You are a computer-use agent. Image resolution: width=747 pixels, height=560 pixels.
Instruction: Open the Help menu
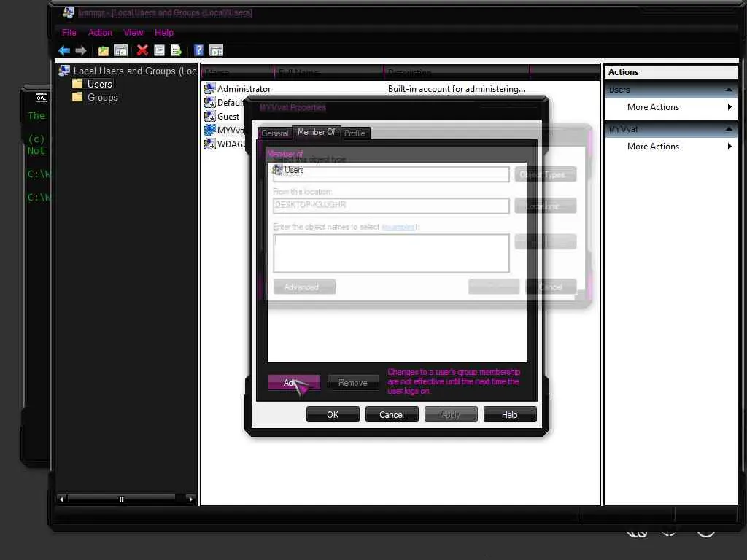point(164,32)
